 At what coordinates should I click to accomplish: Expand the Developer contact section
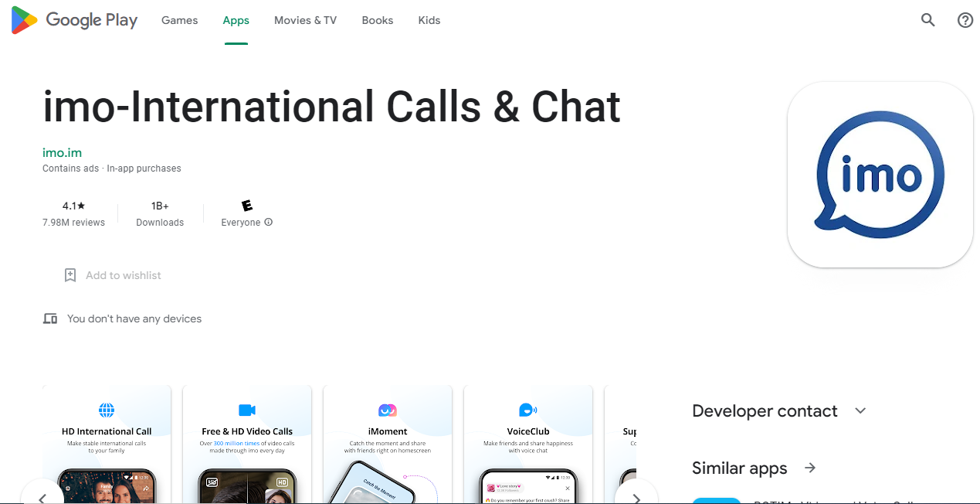(861, 410)
